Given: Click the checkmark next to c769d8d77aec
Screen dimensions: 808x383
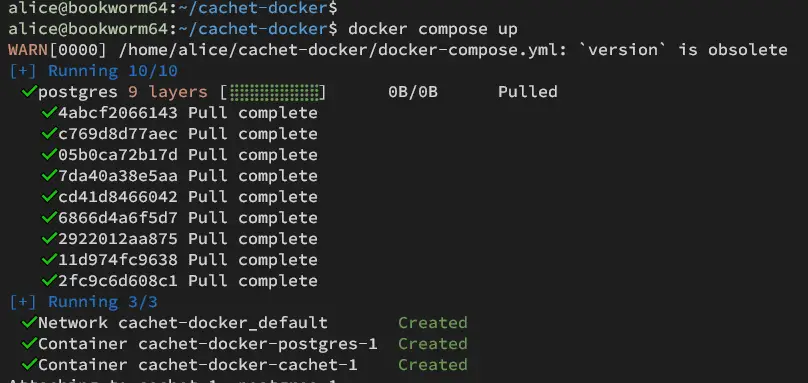Looking at the screenshot, I should 49,134.
